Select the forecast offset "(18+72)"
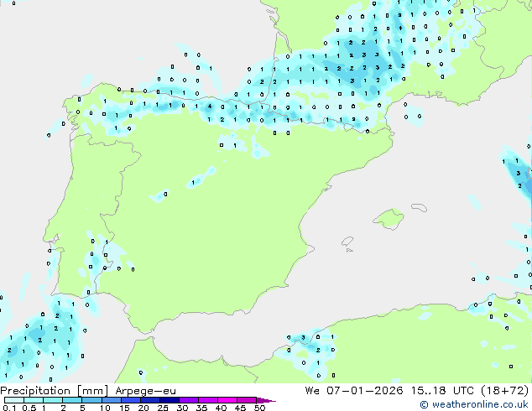Viewport: 532px width, 411px height. point(505,390)
